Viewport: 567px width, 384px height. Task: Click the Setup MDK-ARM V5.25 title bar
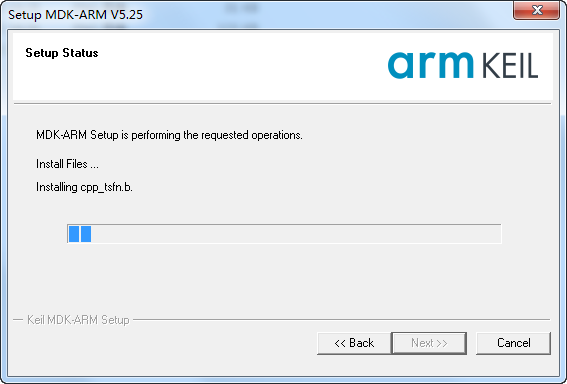[253, 14]
